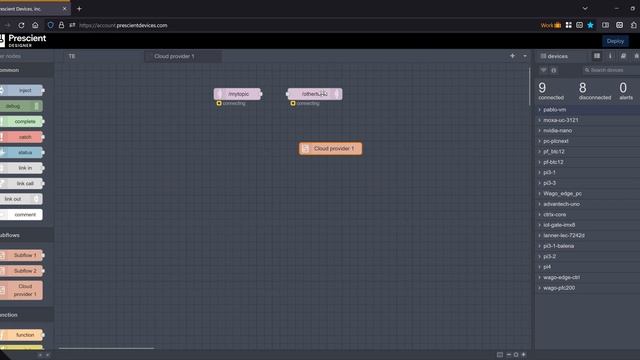Screen dimensions: 640x360
Task: Click the Subflow 2 palette node
Action: [21, 271]
